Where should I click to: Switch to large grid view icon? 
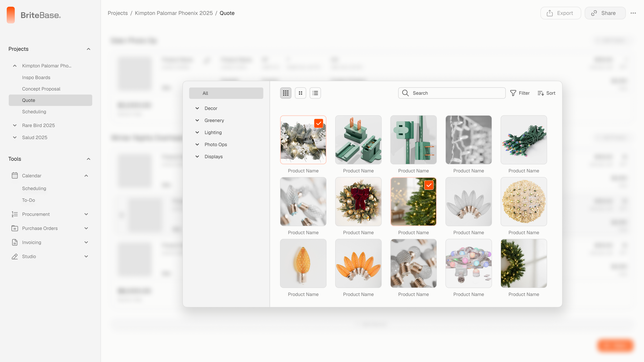[285, 93]
